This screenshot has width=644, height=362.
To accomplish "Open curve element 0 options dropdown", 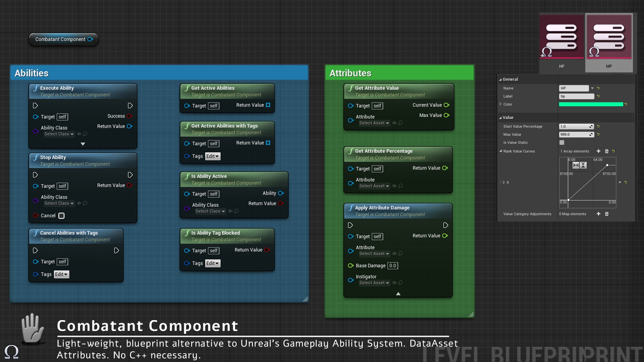I will [620, 182].
